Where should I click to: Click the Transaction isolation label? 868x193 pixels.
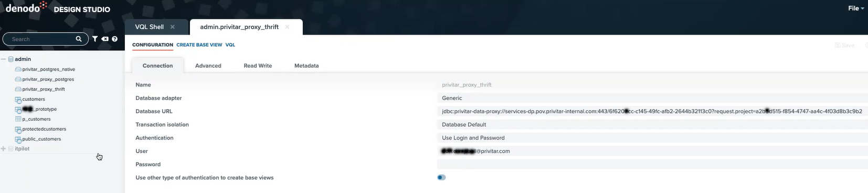click(x=162, y=124)
